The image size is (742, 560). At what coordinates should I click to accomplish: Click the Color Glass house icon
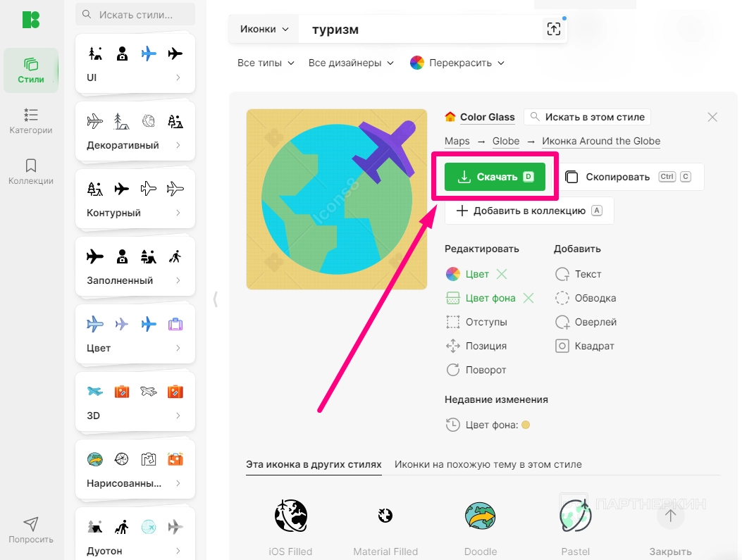coord(450,116)
